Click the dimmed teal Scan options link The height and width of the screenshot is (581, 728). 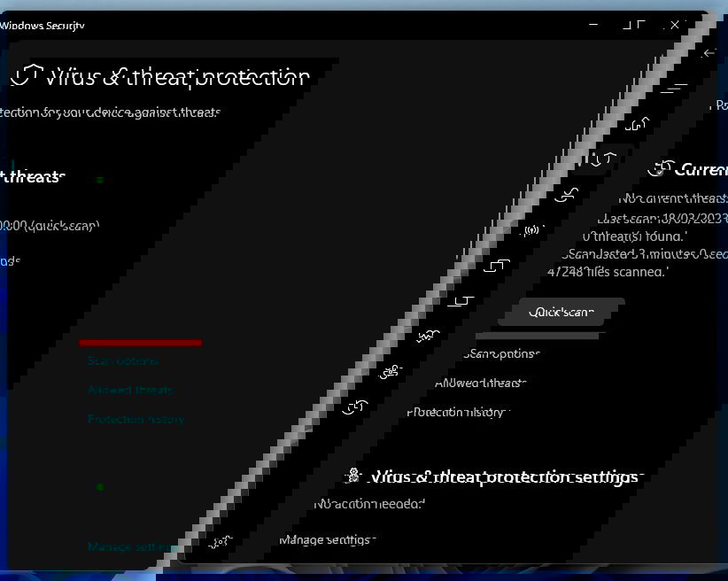[123, 360]
